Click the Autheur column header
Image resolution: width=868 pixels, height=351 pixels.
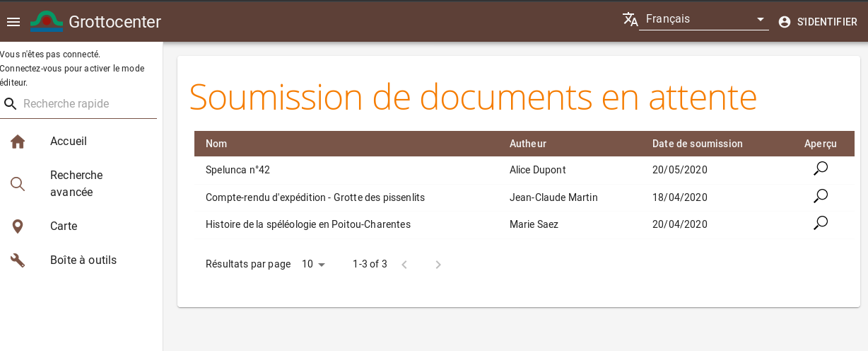(528, 144)
